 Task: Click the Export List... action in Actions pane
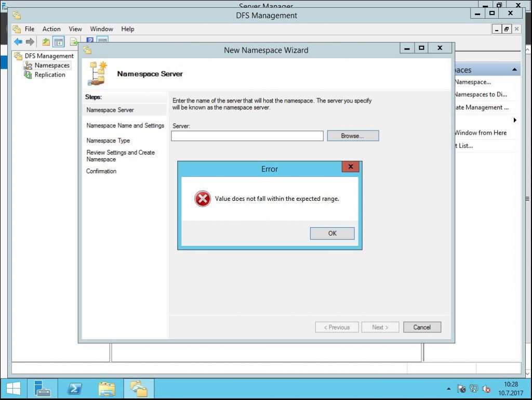(464, 146)
